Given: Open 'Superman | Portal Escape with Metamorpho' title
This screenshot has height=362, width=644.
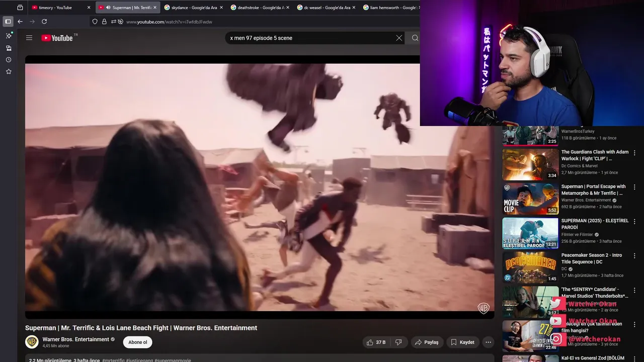Looking at the screenshot, I should pyautogui.click(x=593, y=190).
